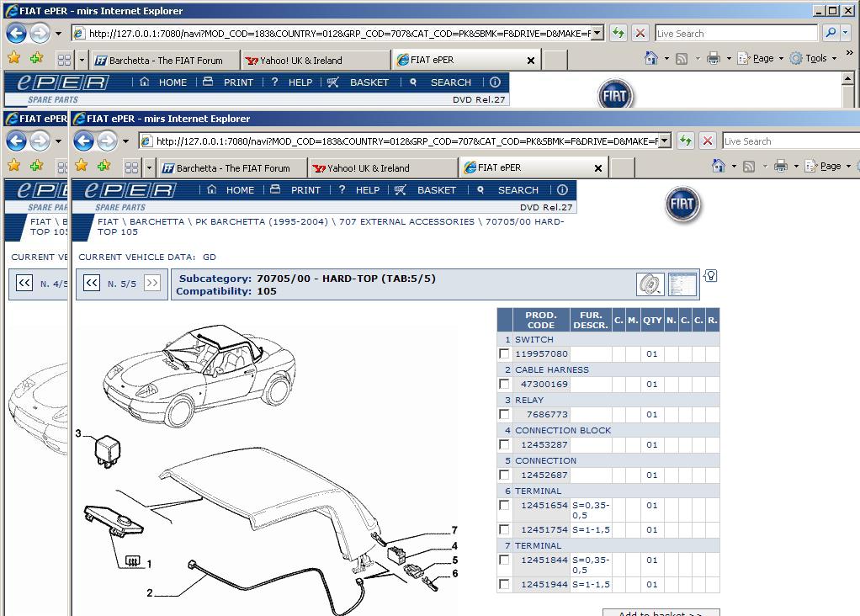Follow the 707 EXTERNAL ACCESSORIES breadcrumb link

(x=406, y=221)
